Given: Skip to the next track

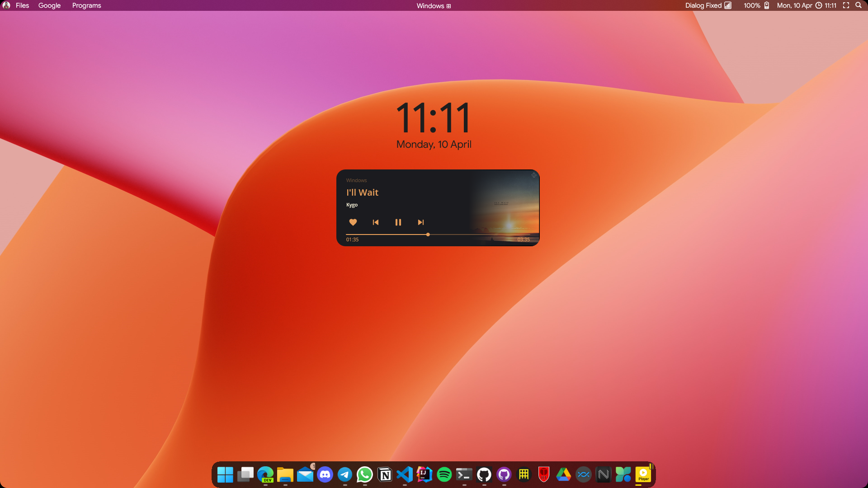Looking at the screenshot, I should click(x=420, y=222).
